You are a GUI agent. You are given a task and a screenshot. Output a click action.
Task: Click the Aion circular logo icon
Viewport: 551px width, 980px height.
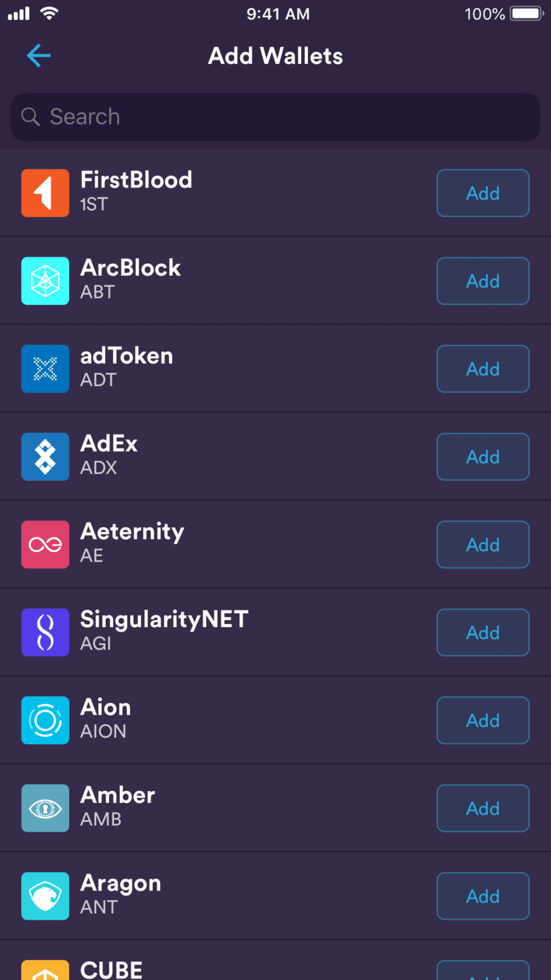(x=45, y=720)
